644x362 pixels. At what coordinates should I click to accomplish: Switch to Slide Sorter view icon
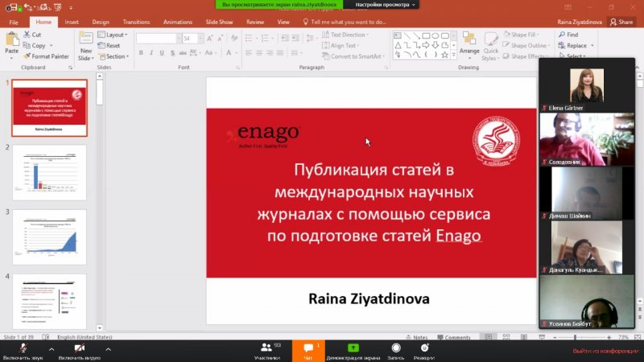click(506, 337)
